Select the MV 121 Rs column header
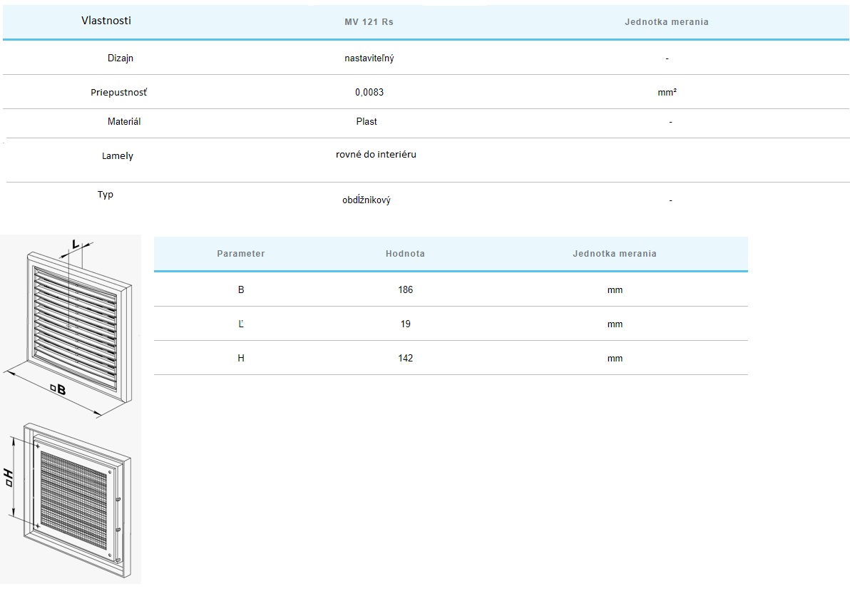 coord(369,22)
